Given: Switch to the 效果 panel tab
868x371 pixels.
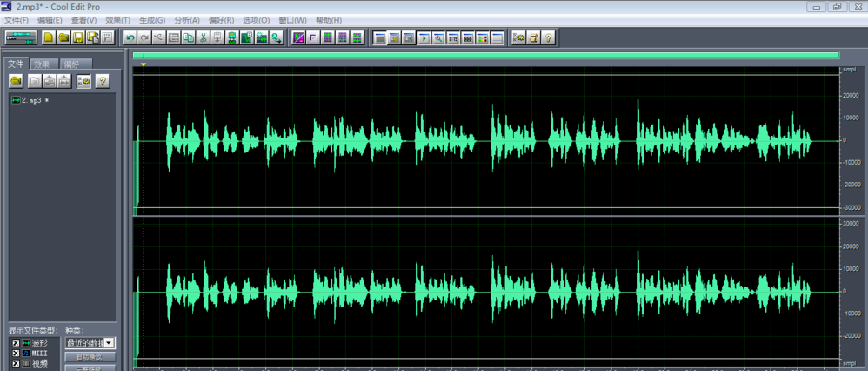Looking at the screenshot, I should (43, 64).
